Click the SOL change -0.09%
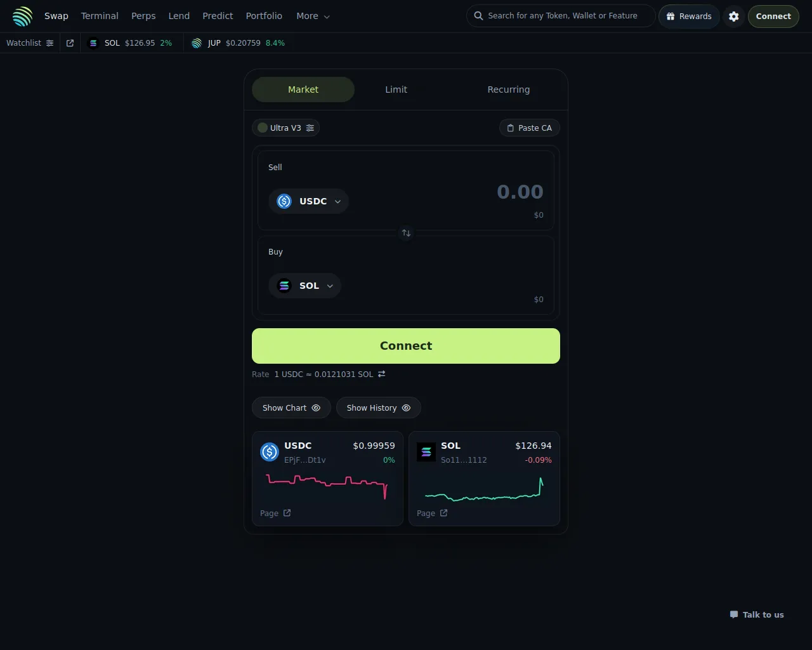The width and height of the screenshot is (812, 650). tap(539, 460)
